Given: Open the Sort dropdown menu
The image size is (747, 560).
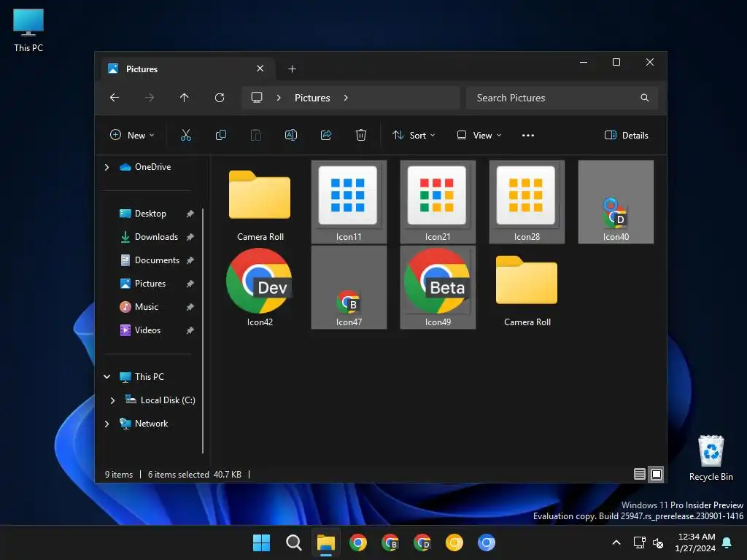Looking at the screenshot, I should (414, 135).
